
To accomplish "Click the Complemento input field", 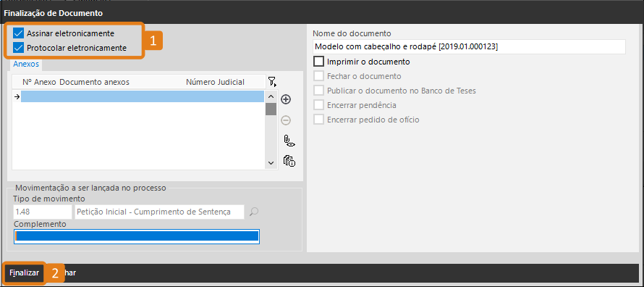I will 137,236.
